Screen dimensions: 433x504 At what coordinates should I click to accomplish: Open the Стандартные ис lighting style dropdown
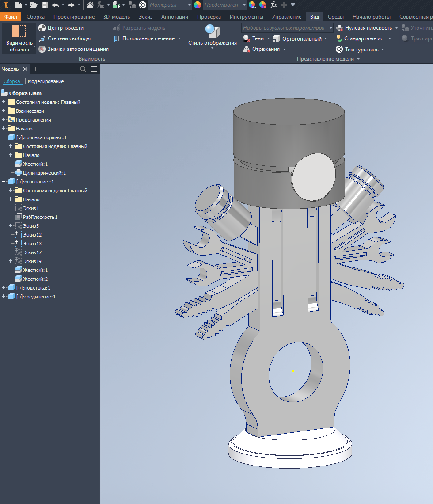(x=363, y=38)
